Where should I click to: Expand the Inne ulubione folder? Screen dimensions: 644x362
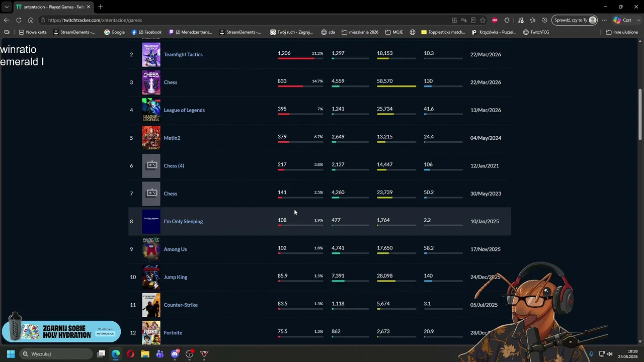point(622,32)
